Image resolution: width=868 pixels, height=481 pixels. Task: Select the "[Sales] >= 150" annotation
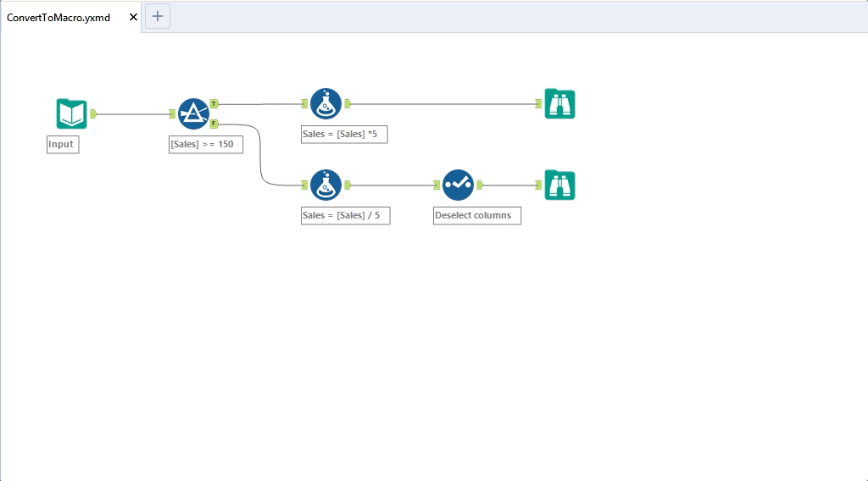point(206,144)
